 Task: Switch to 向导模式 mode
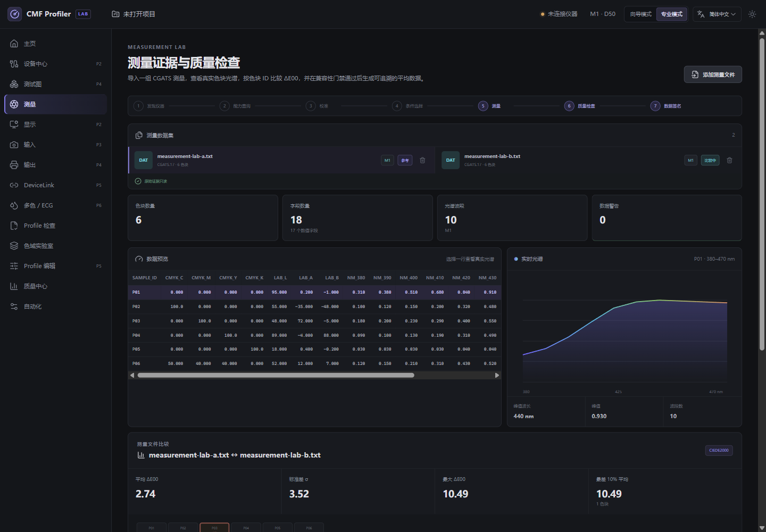point(640,14)
